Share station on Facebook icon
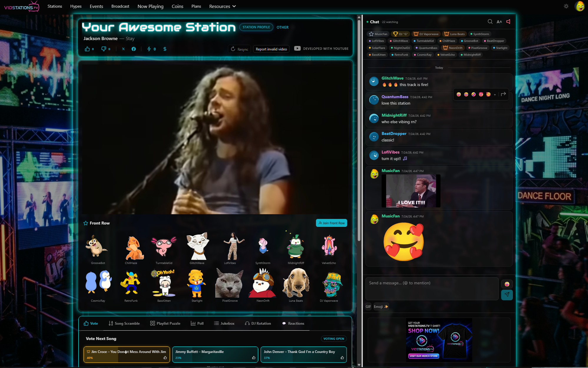This screenshot has height=368, width=588. click(x=134, y=49)
